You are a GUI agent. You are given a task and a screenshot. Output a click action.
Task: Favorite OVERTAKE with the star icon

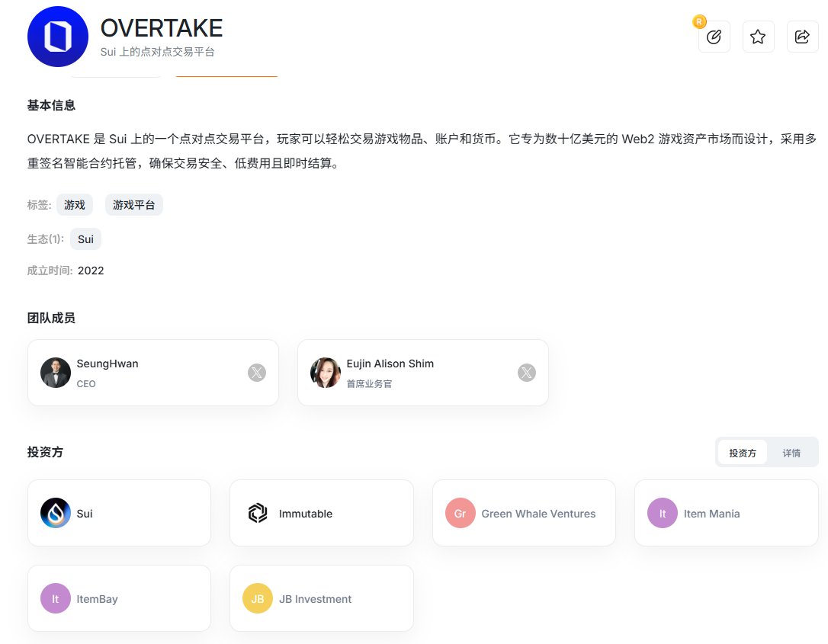pos(759,37)
